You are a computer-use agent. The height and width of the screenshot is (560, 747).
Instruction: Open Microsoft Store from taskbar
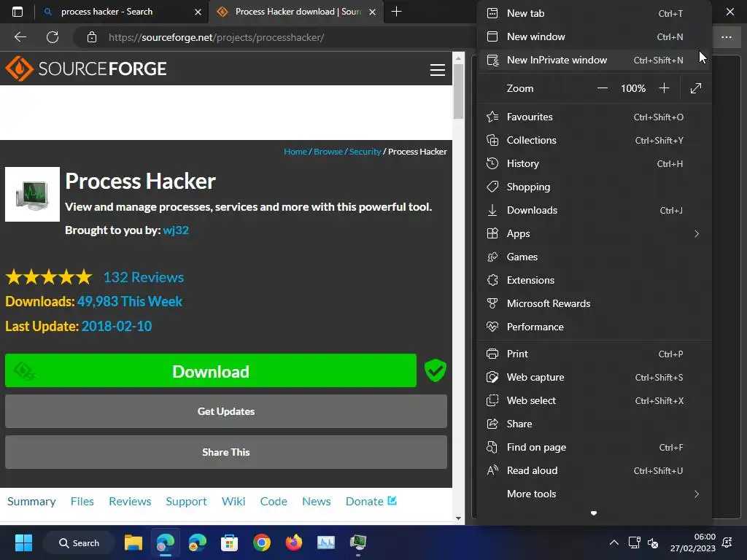229,542
